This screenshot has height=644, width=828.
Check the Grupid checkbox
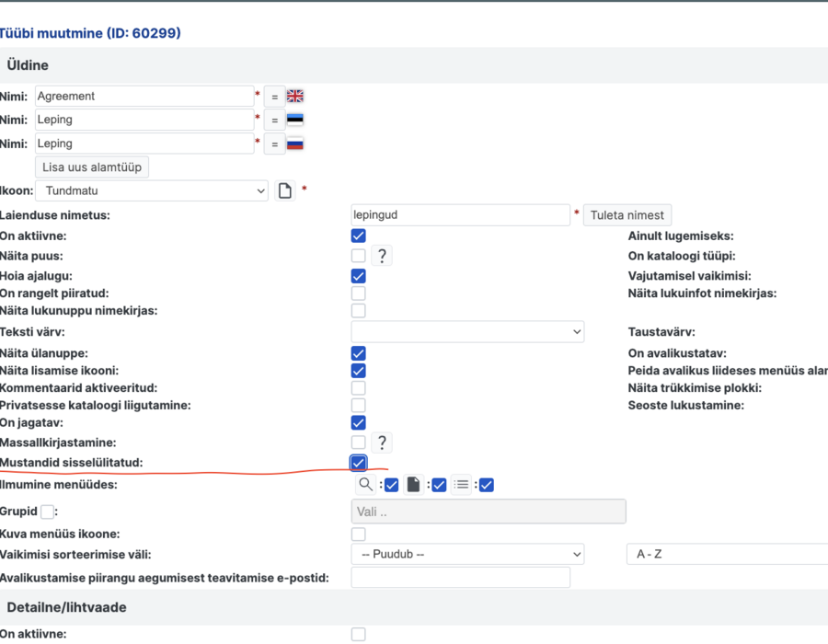click(48, 512)
